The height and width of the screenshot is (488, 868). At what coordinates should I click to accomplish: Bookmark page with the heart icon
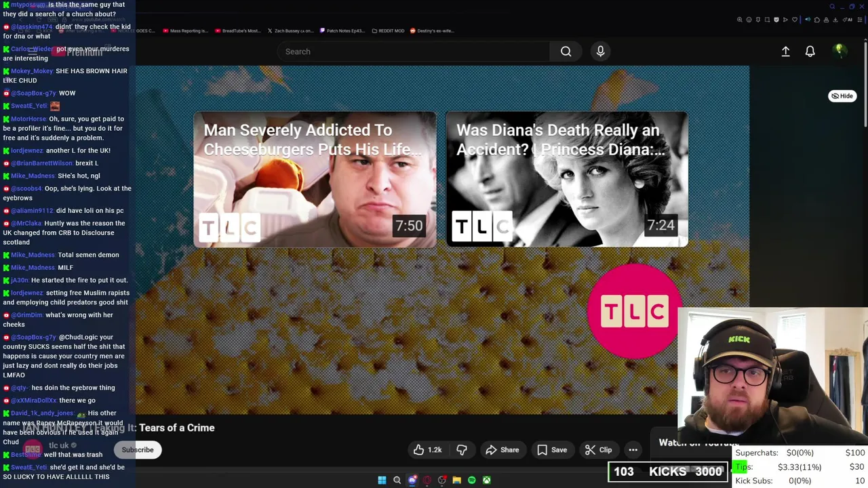795,20
